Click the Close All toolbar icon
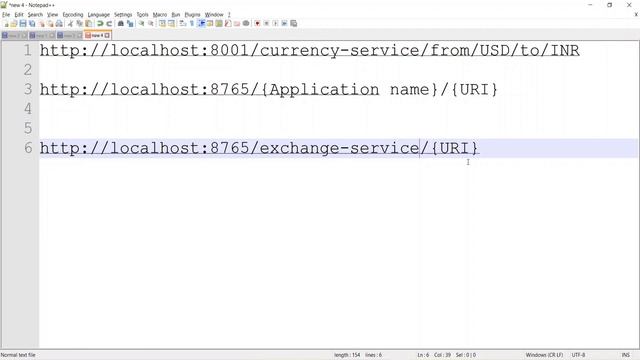Viewport: 640px width, 360px height. pos(50,24)
